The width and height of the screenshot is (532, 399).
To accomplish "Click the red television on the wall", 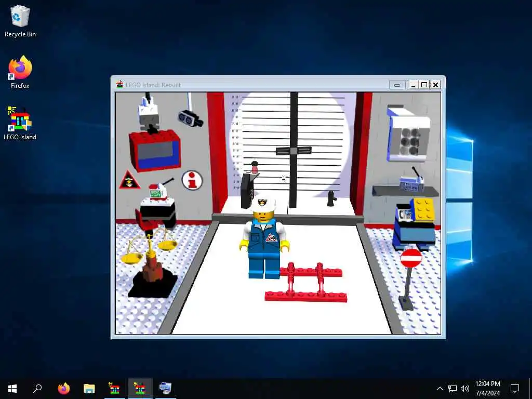I will pyautogui.click(x=155, y=150).
